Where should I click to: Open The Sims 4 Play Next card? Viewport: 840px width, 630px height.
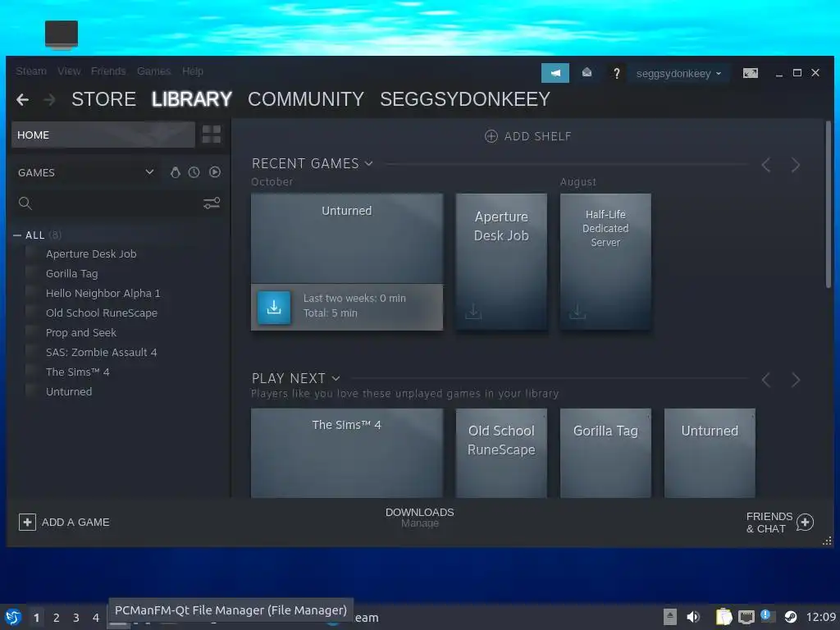point(347,453)
